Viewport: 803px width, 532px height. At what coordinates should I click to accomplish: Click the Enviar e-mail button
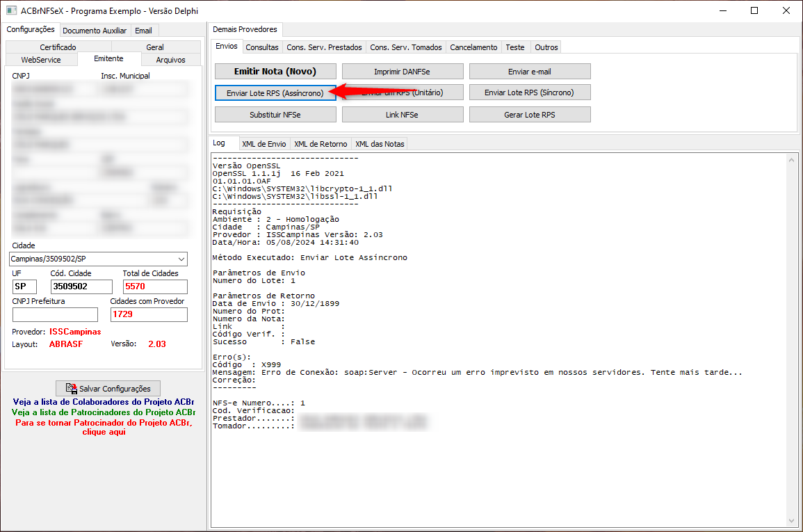530,71
